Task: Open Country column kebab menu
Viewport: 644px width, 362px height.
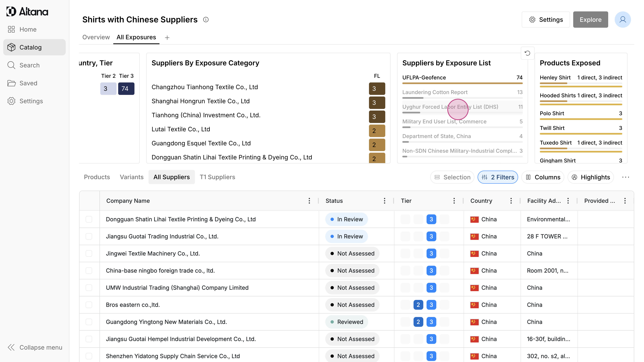Action: (511, 201)
